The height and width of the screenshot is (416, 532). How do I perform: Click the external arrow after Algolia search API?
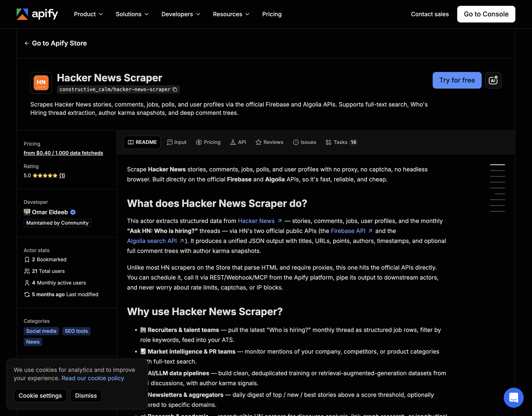tap(182, 241)
